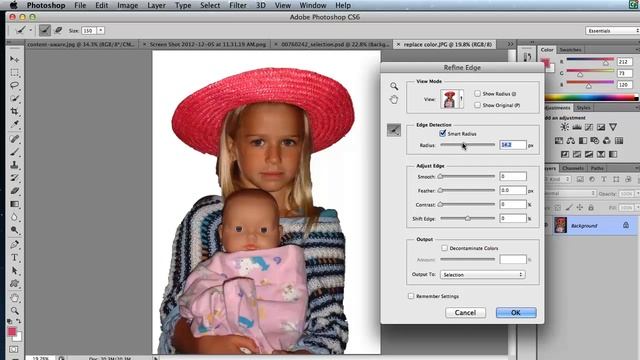
Task: Add a Levels adjustment
Action: click(577, 127)
